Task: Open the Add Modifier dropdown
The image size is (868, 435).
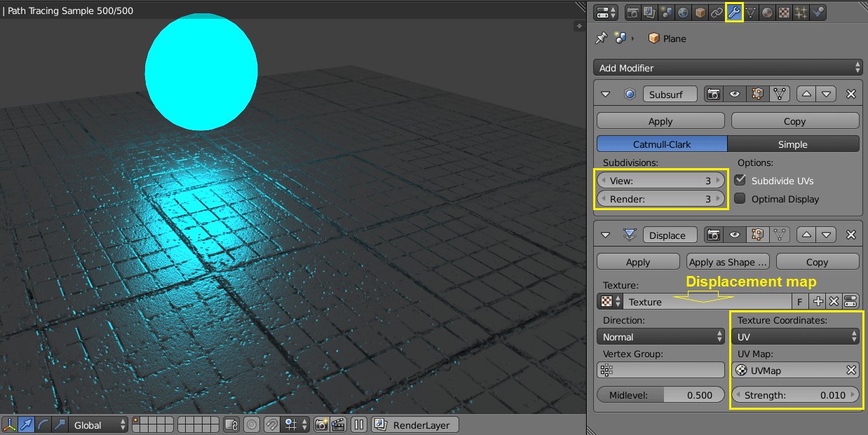Action: 727,68
